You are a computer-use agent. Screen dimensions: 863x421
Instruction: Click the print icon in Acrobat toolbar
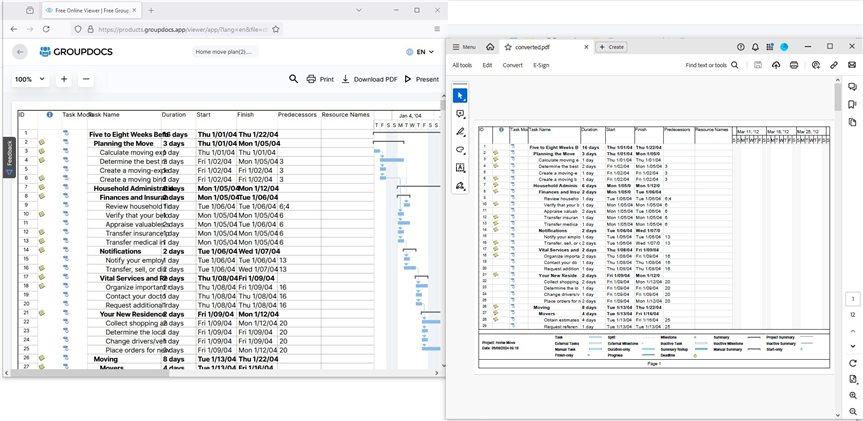[x=794, y=65]
